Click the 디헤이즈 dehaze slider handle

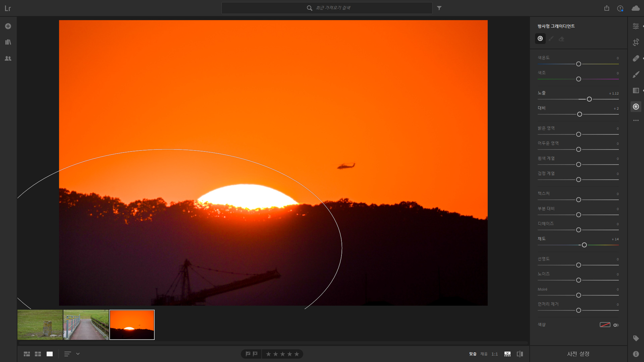coord(579,230)
